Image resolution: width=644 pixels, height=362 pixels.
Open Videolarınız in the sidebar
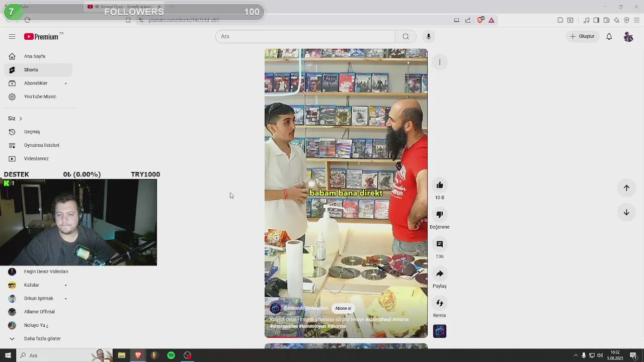pos(38,158)
